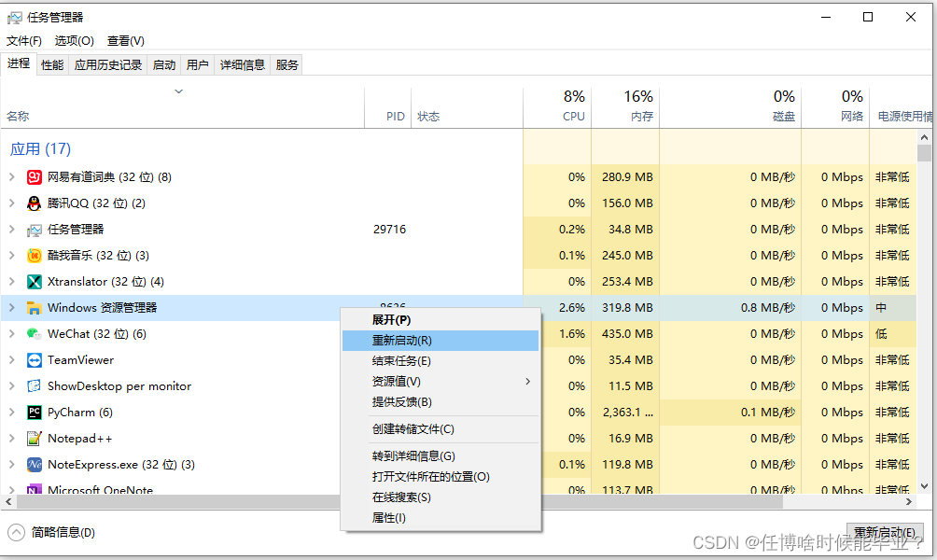Choose 在线搜索(S) in context menu

[441, 497]
